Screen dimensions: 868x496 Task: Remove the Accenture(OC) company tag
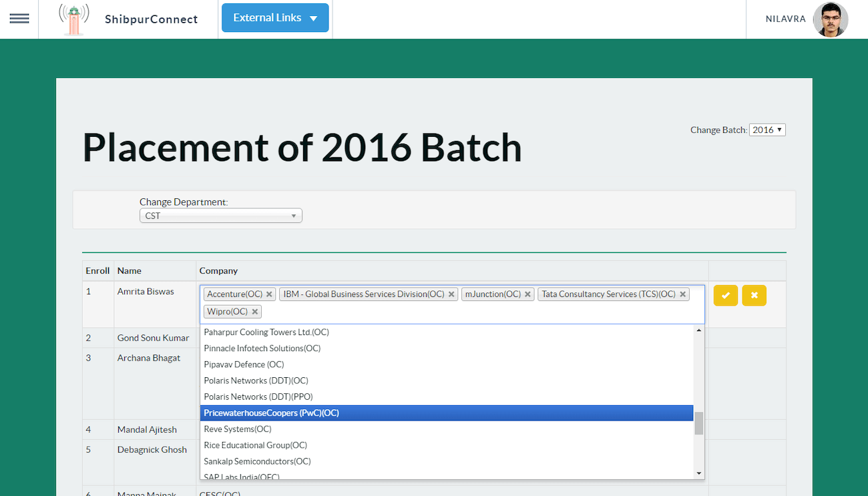[269, 294]
